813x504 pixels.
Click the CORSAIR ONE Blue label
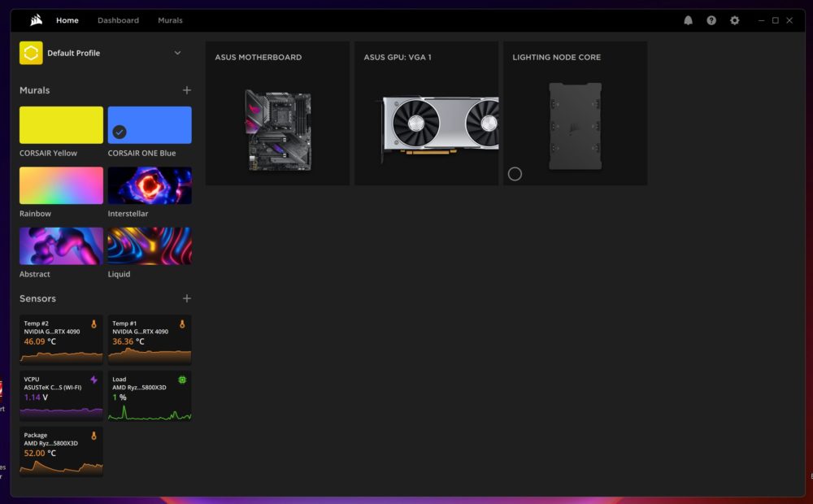(141, 153)
